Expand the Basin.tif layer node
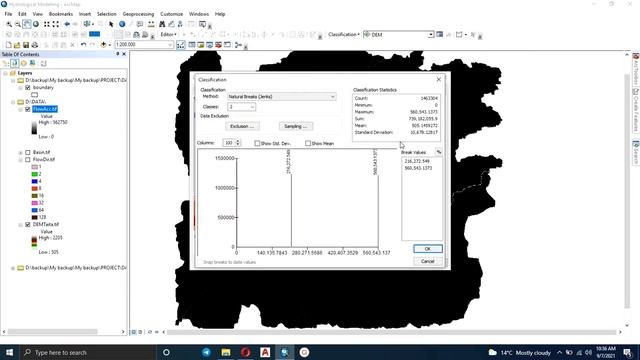Viewport: 640px width, 360px height. (20, 153)
